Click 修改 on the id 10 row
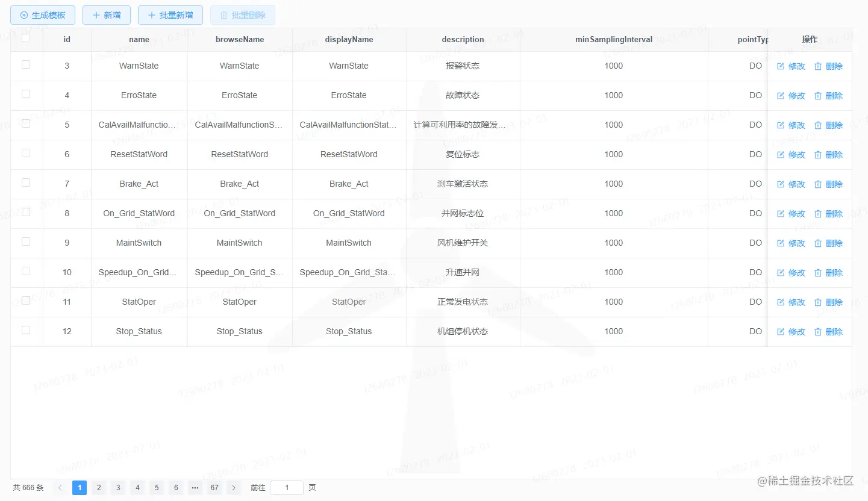The width and height of the screenshot is (868, 501). tap(792, 273)
